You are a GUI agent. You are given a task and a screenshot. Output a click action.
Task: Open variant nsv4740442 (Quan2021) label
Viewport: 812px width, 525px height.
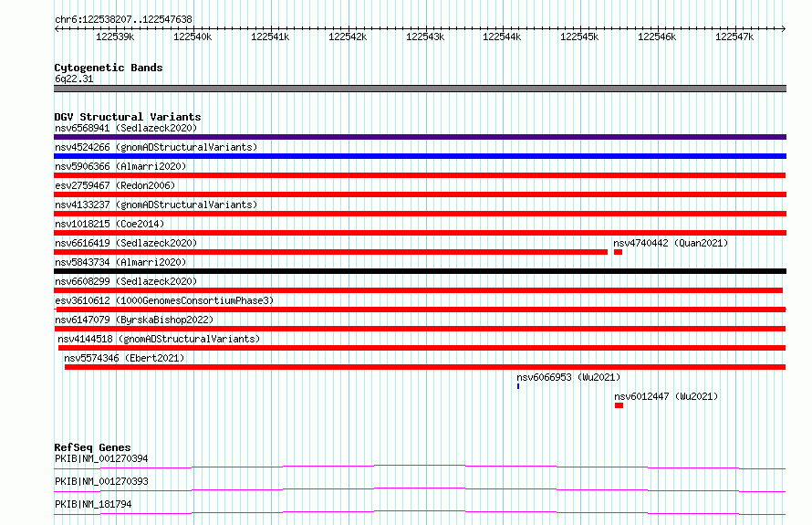pos(671,243)
